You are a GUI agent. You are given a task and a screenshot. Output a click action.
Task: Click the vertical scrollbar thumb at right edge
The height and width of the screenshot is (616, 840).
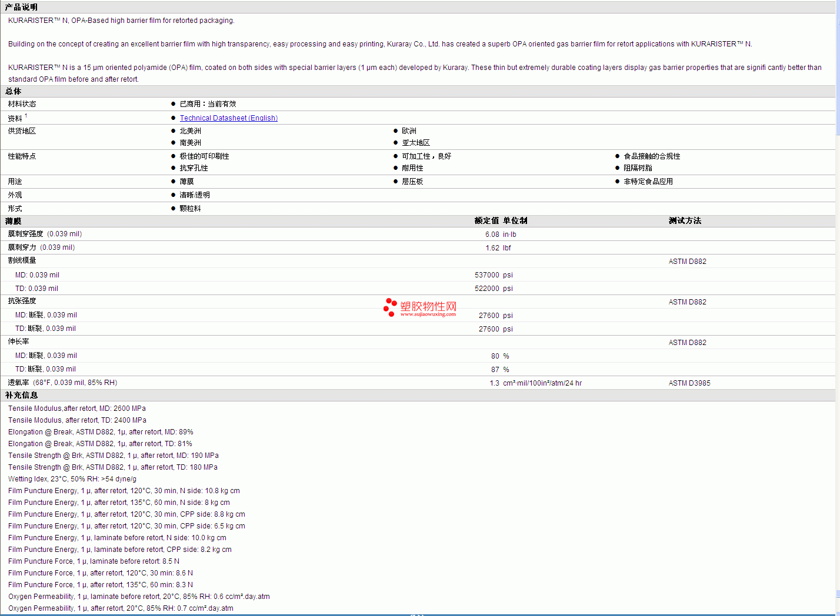(838, 68)
